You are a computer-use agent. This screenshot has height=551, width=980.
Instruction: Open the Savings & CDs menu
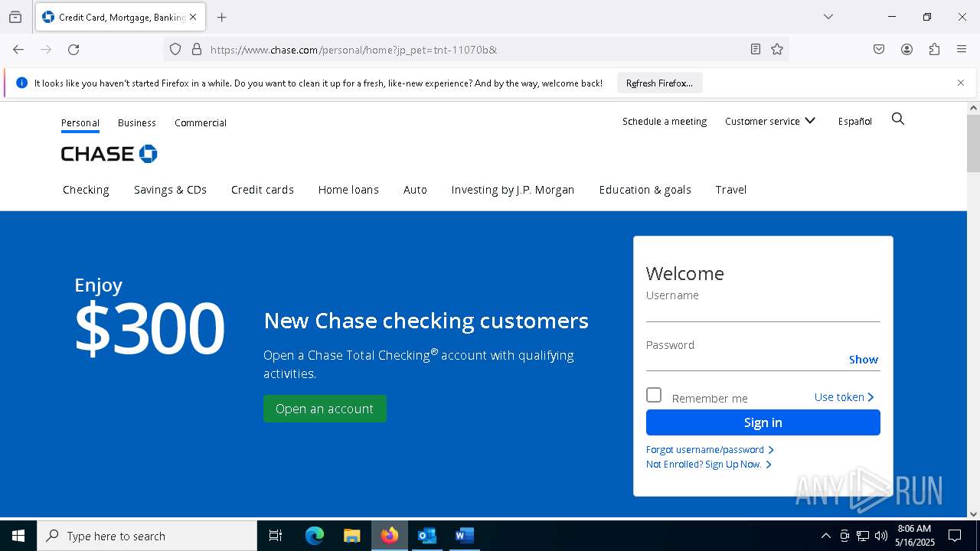pos(170,190)
